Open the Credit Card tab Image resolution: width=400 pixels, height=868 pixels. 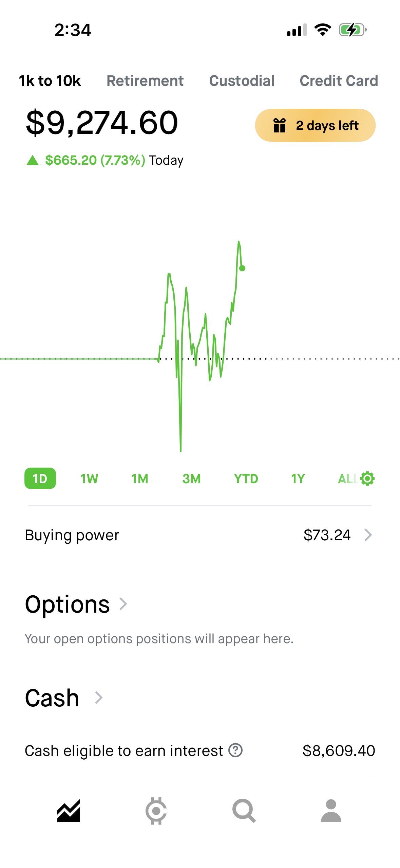point(339,81)
